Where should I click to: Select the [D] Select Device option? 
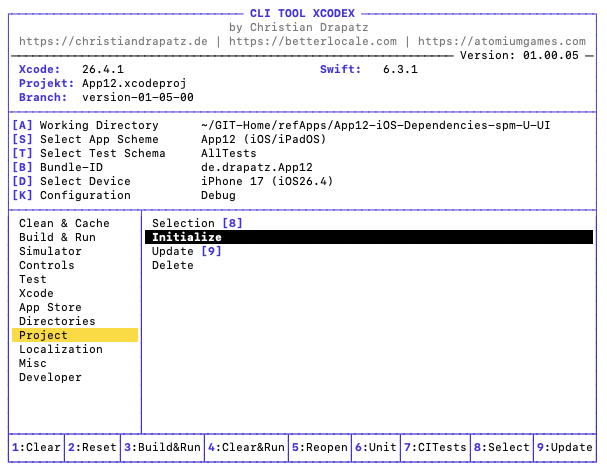click(72, 181)
